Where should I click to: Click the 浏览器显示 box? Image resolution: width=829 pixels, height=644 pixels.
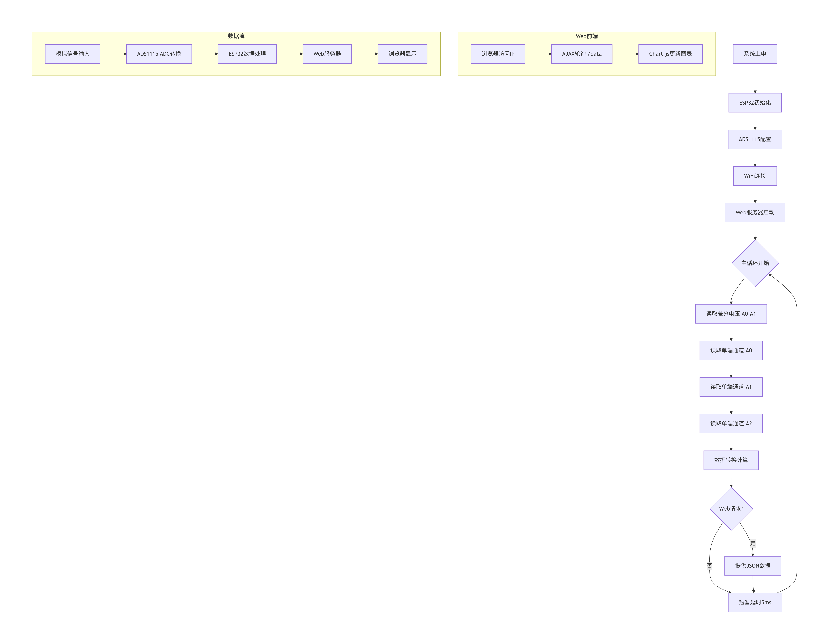coord(402,54)
